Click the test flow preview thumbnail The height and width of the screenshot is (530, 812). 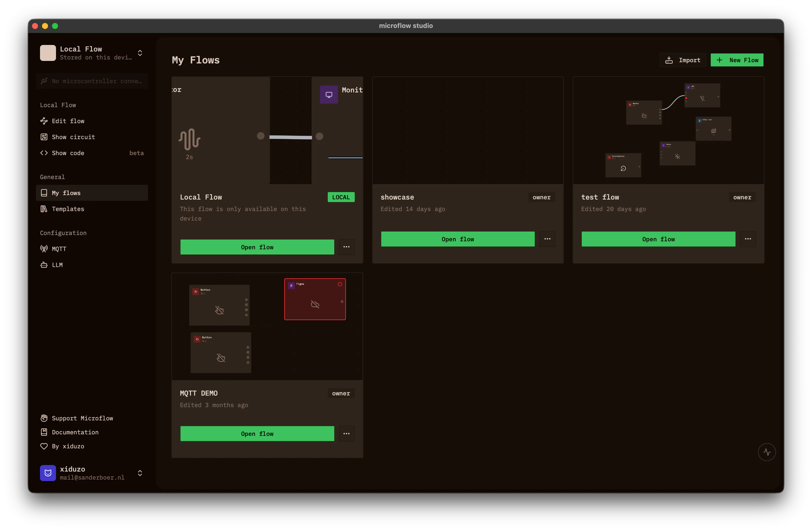(668, 131)
